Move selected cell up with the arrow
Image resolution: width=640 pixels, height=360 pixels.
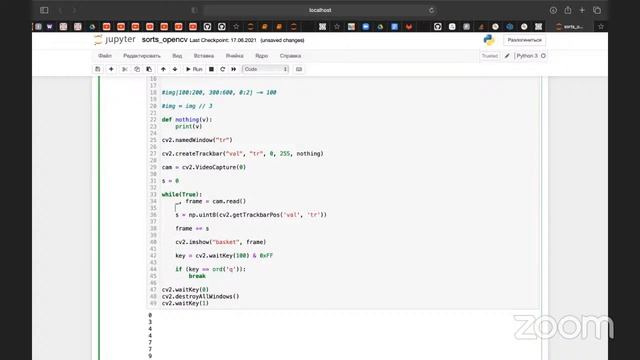click(x=163, y=69)
